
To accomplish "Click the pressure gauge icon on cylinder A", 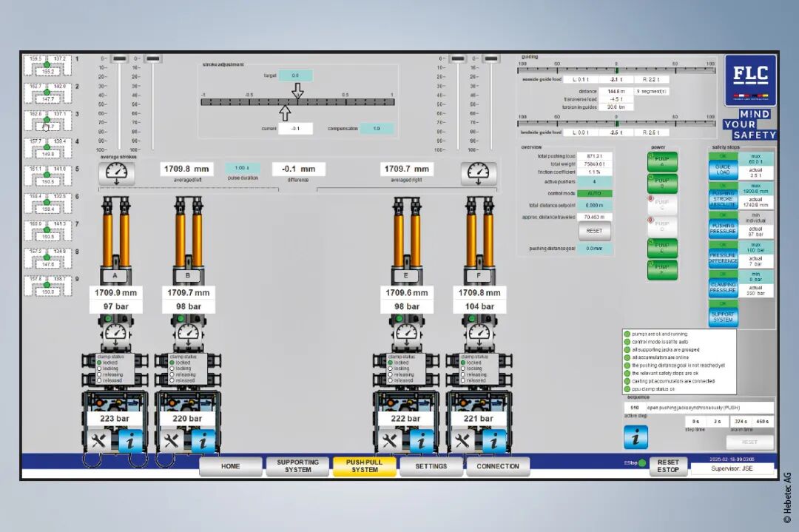I will tap(115, 334).
